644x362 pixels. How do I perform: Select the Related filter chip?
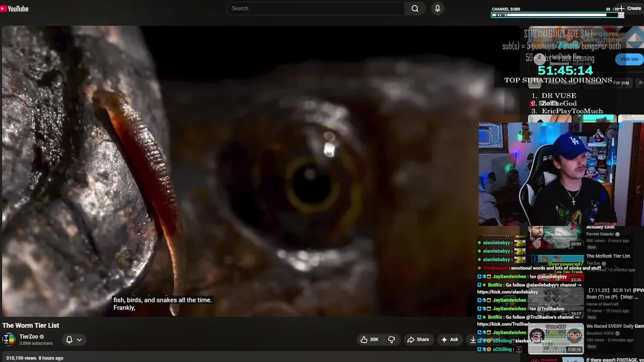coord(594,83)
